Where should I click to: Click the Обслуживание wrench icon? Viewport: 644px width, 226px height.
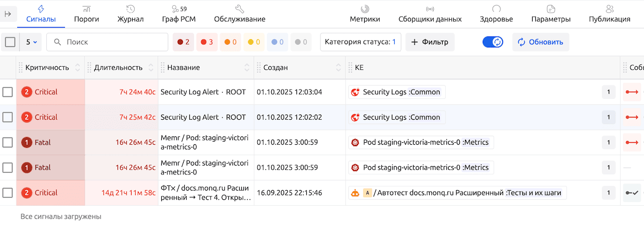[239, 9]
